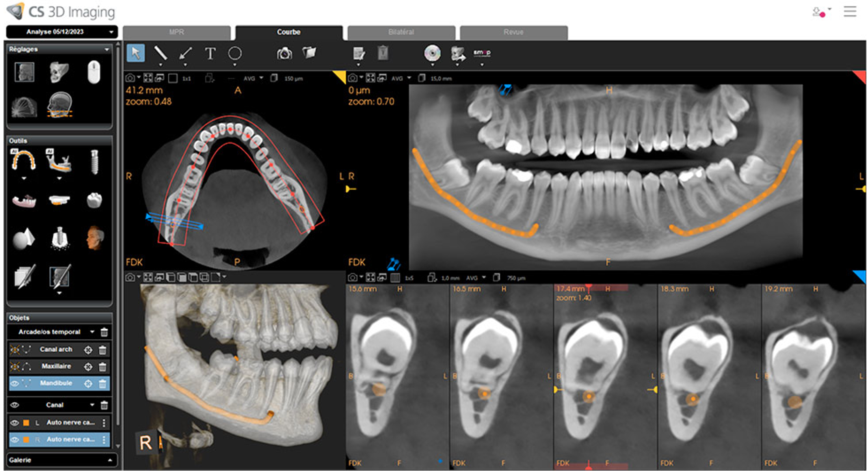Select the arrow annotation tool
Image resolution: width=868 pixels, height=471 pixels.
click(185, 53)
